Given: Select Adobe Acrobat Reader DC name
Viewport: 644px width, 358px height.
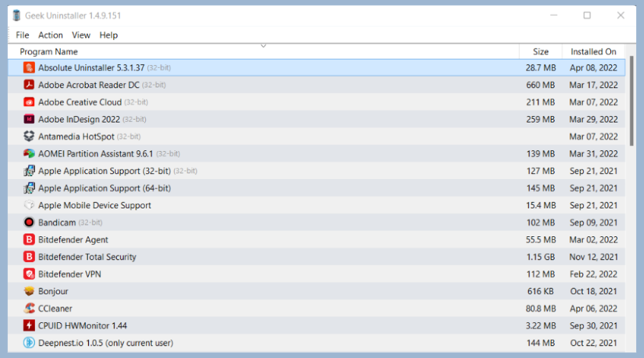Looking at the screenshot, I should coord(89,85).
